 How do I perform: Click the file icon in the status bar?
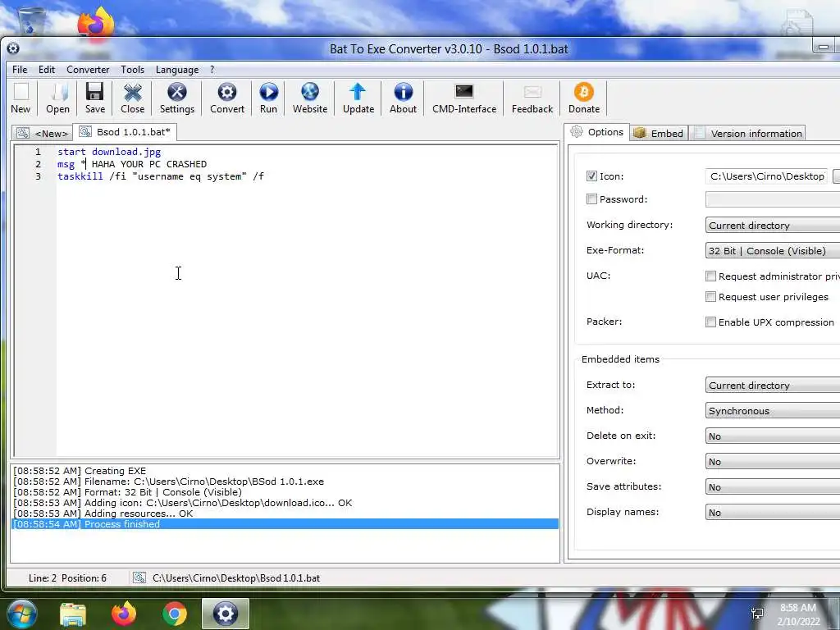tap(139, 577)
